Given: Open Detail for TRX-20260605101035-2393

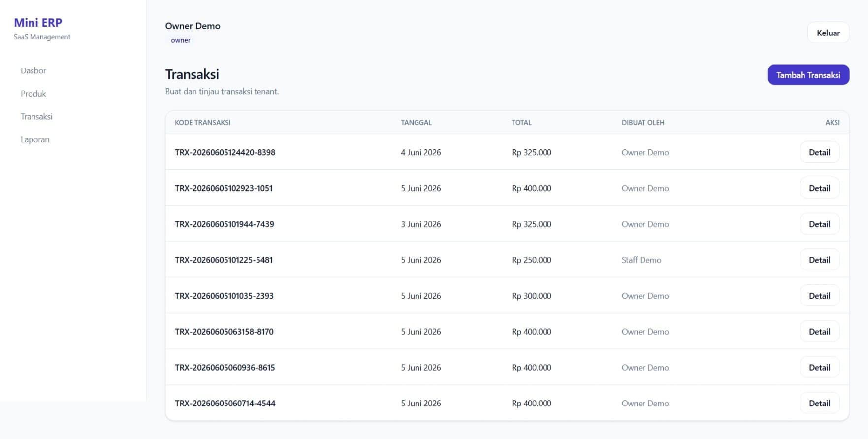Looking at the screenshot, I should click(819, 296).
